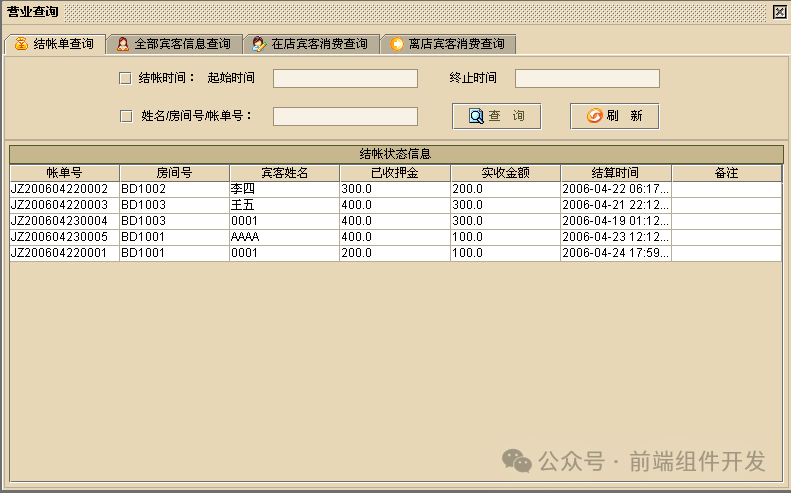Enable the 结帐时间 checkbox
The image size is (791, 493).
click(125, 78)
